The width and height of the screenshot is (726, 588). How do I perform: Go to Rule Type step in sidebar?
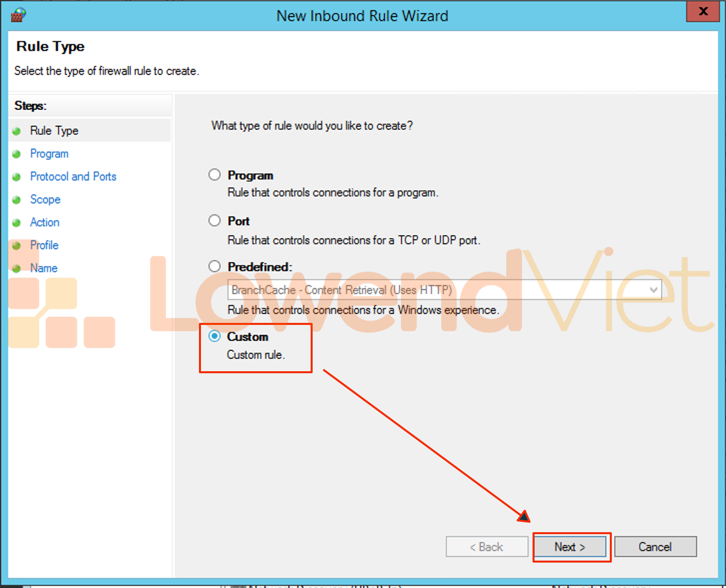point(54,131)
